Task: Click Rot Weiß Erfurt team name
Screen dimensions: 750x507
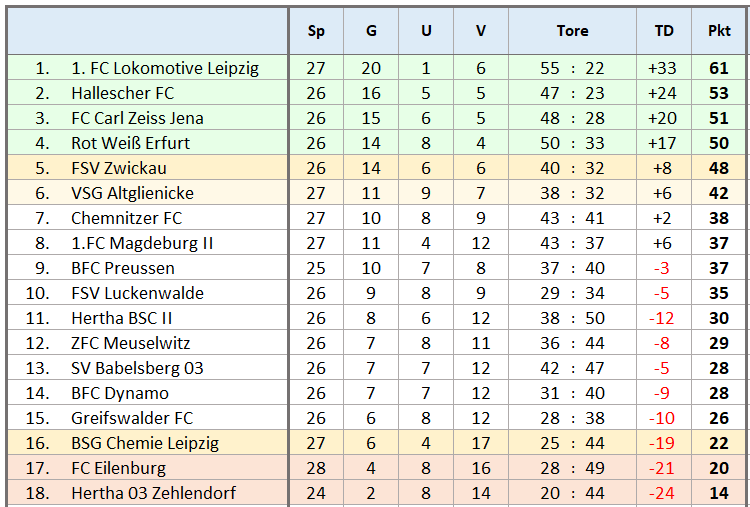Action: (x=130, y=143)
